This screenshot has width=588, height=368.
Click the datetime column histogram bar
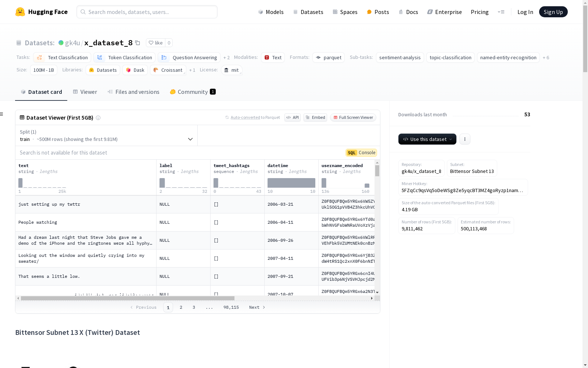point(291,183)
